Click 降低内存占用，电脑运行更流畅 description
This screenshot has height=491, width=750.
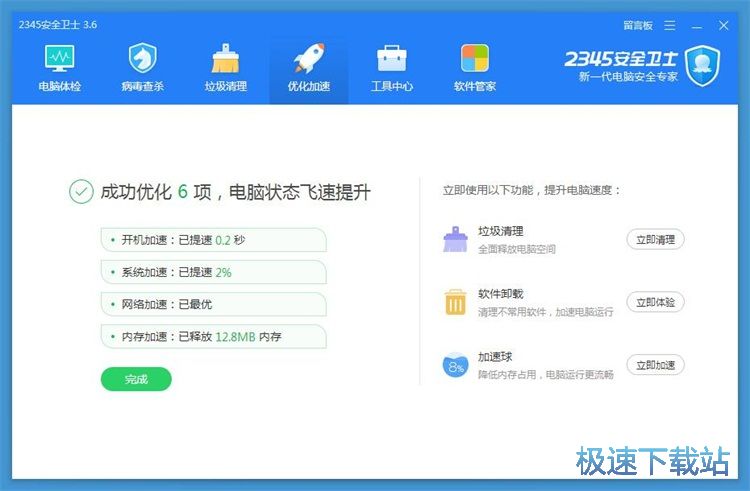point(546,375)
